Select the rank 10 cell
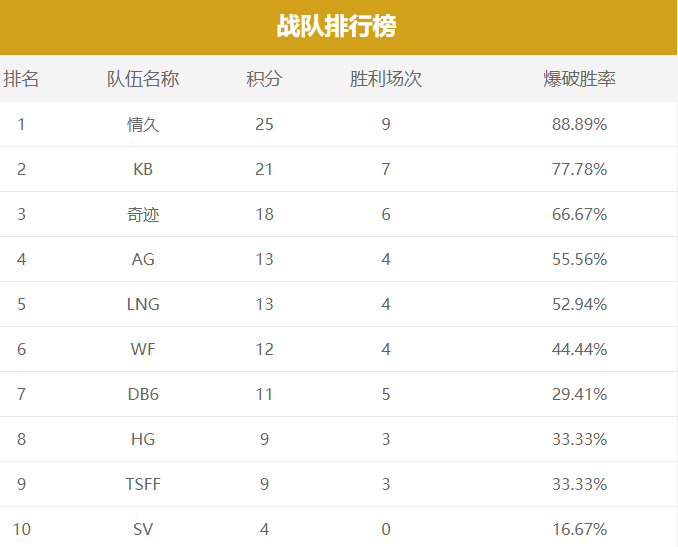678x547 pixels. tap(21, 529)
